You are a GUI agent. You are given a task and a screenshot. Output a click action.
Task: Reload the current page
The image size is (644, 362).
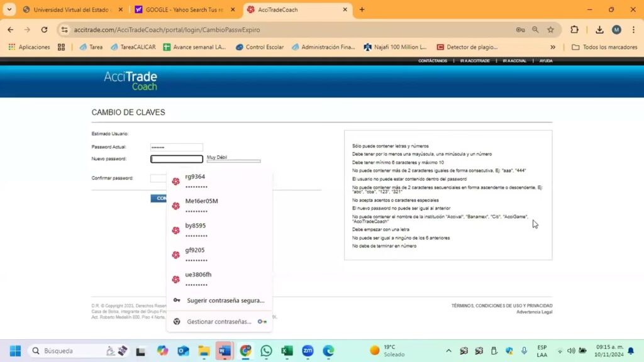click(x=44, y=30)
